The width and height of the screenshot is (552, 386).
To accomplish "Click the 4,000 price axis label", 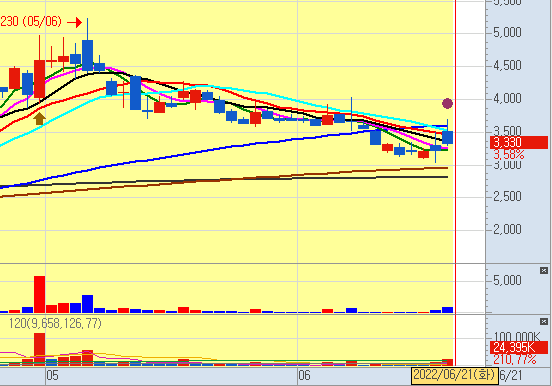I will pyautogui.click(x=507, y=98).
